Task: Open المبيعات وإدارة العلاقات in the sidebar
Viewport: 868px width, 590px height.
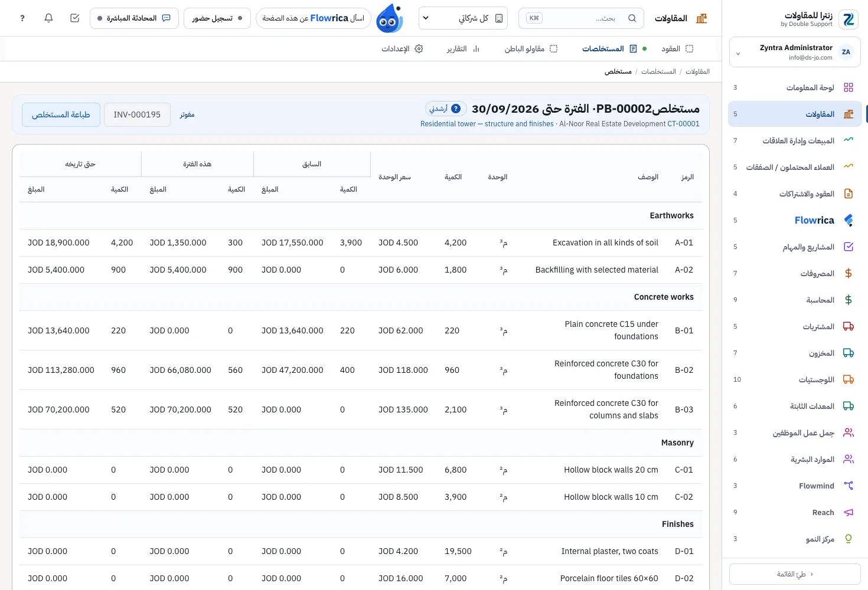Action: [795, 140]
